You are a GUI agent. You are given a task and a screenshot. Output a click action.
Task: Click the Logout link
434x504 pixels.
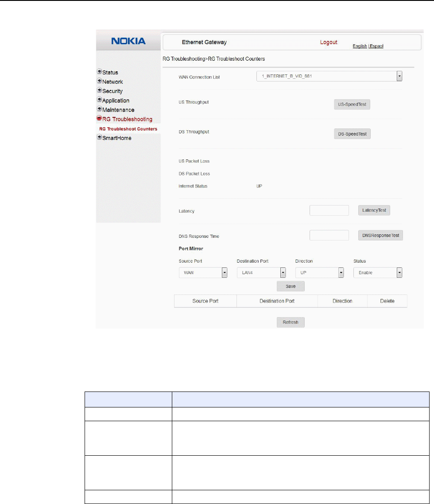(x=329, y=42)
